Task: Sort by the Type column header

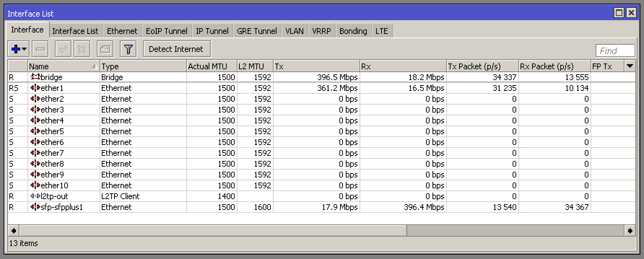Action: tap(143, 66)
